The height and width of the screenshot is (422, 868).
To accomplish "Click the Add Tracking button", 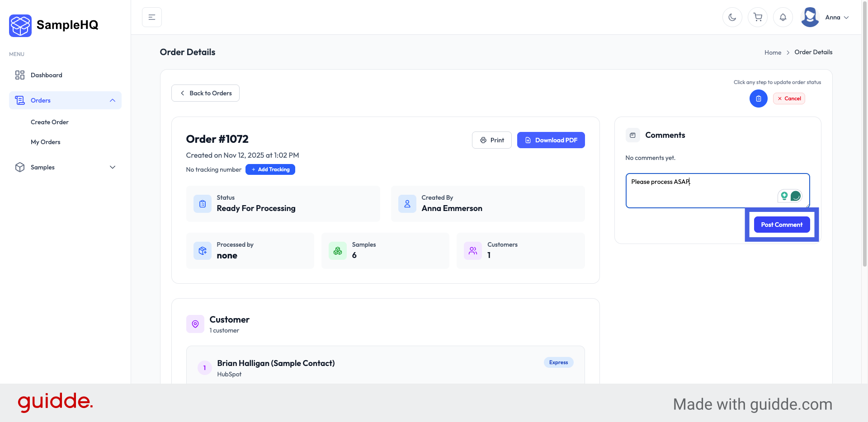I will pyautogui.click(x=270, y=169).
